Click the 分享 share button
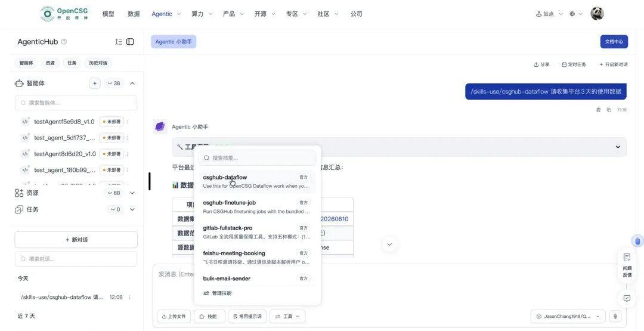This screenshot has width=644, height=331. click(541, 64)
